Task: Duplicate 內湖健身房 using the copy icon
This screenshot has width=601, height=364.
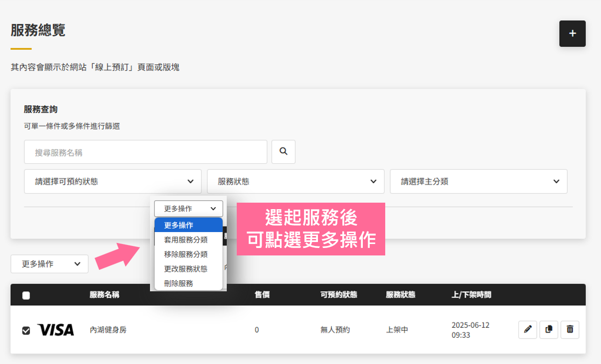Action: click(549, 330)
